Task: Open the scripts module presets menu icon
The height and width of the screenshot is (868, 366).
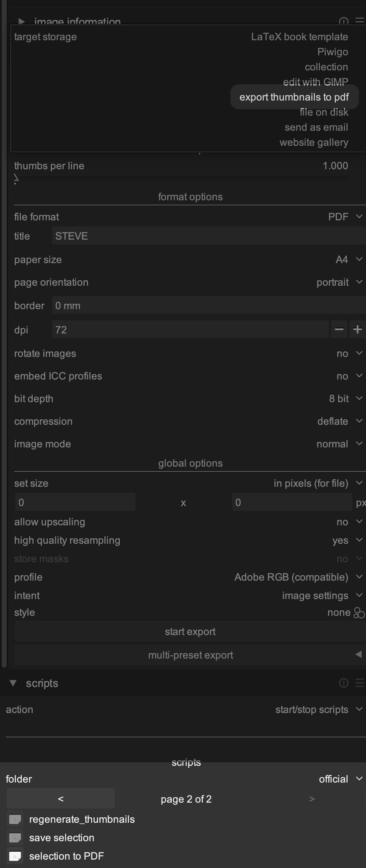Action: pyautogui.click(x=359, y=683)
